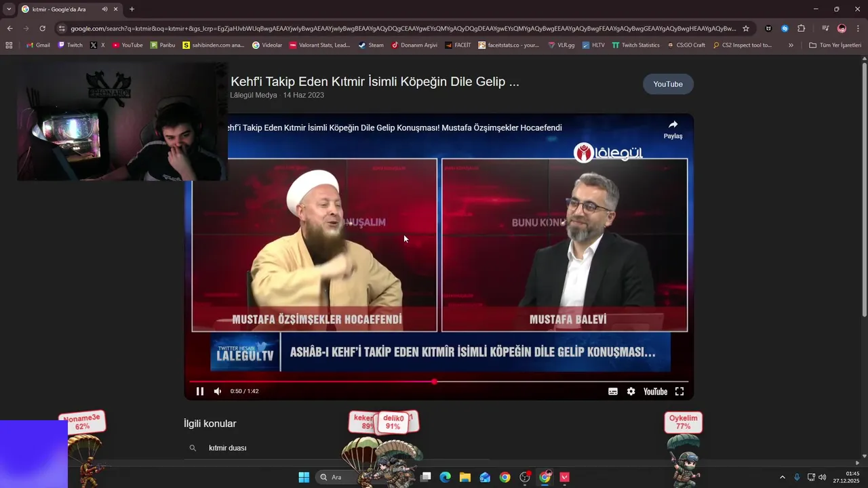
Task: Pause the YouTube video
Action: click(200, 391)
